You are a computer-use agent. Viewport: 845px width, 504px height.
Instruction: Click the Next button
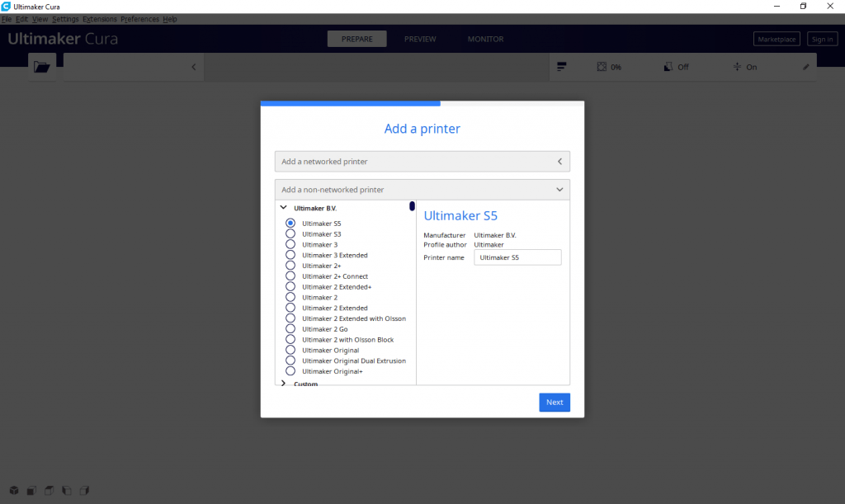tap(555, 403)
